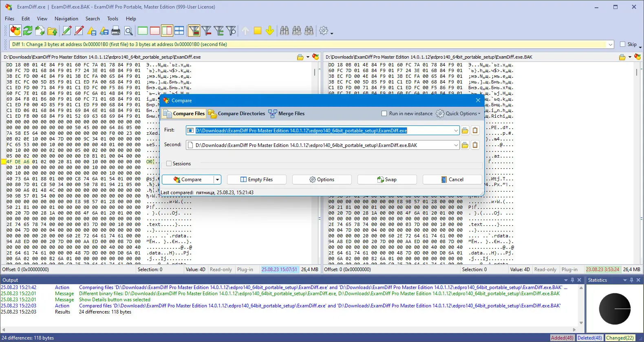This screenshot has height=342, width=644.
Task: Click the Empty Files button
Action: click(x=257, y=180)
